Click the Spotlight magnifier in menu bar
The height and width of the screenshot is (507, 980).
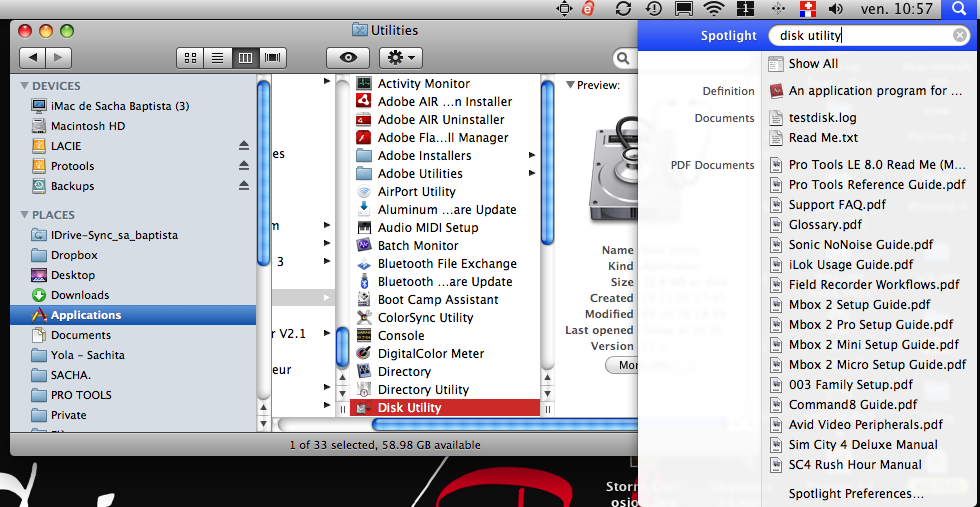tap(958, 9)
